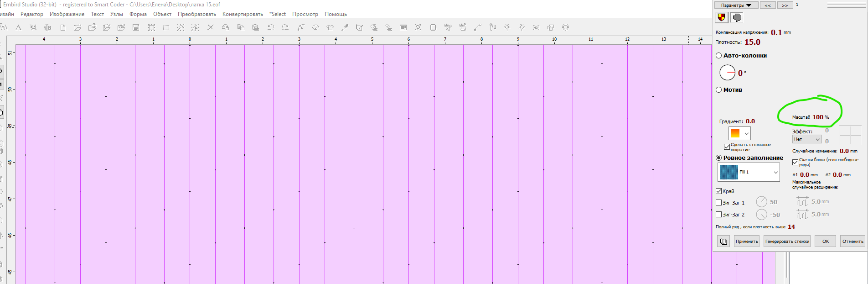Open the Помощь menu
Screen dimensions: 868x284
tap(336, 14)
